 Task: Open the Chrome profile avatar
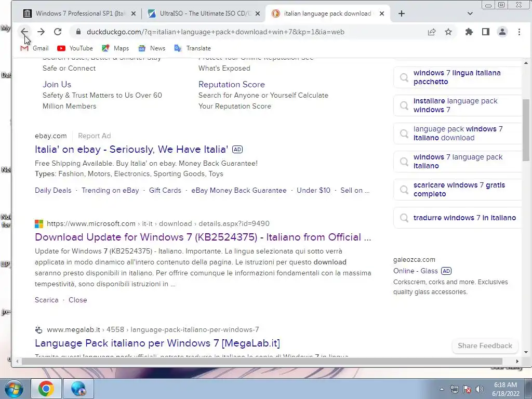tap(502, 32)
